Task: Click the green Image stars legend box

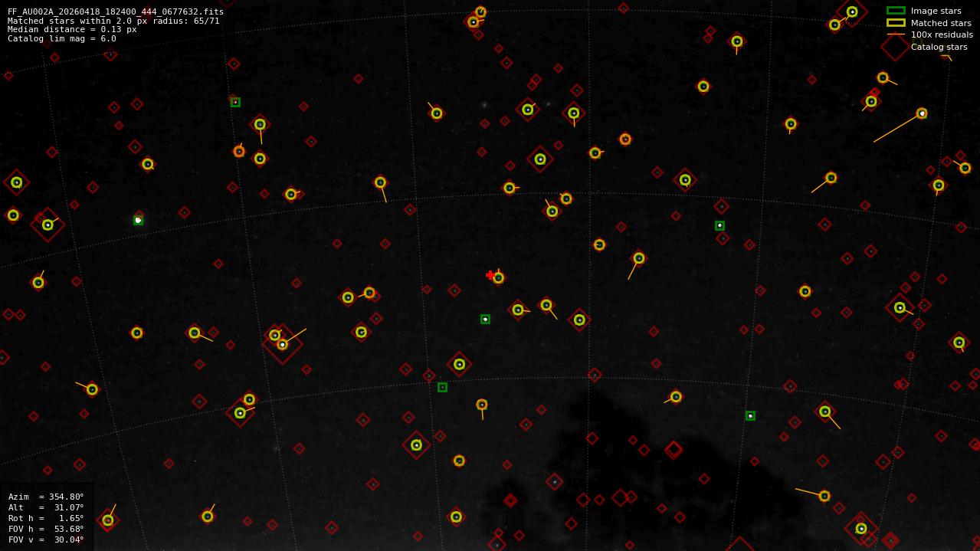Action: [896, 11]
